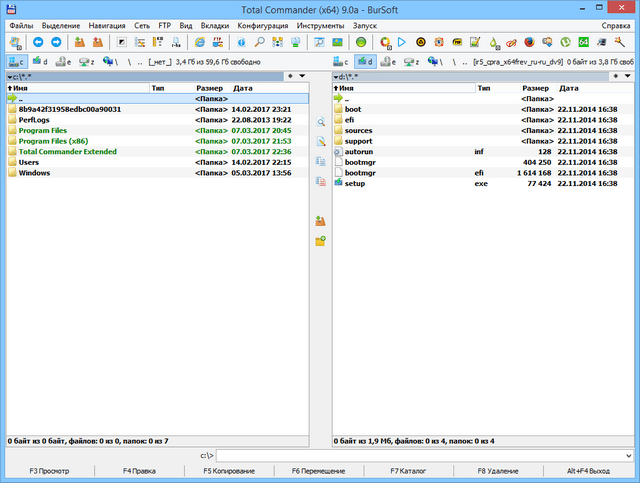Click the view file icon in middle strip
Image resolution: width=640 pixels, height=483 pixels.
(x=320, y=122)
